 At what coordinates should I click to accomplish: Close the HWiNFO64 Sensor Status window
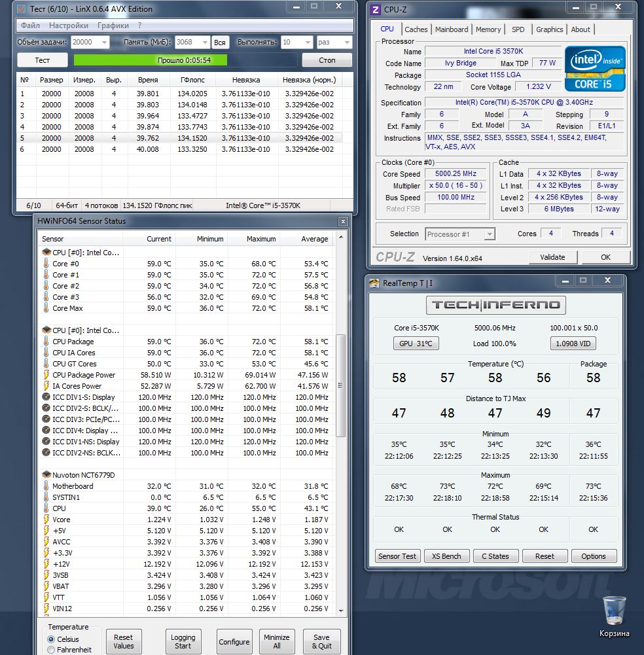tap(343, 221)
